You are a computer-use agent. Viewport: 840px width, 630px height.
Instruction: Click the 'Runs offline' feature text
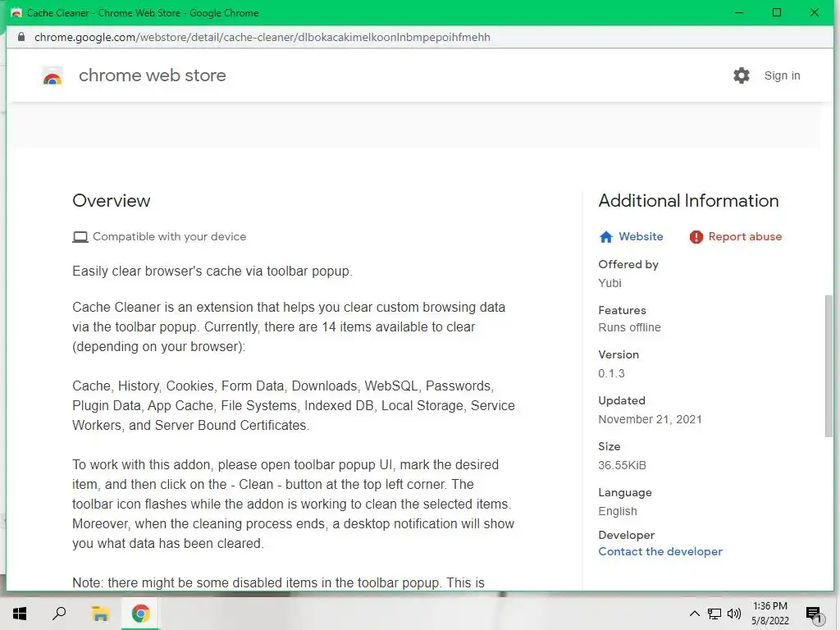click(x=629, y=327)
